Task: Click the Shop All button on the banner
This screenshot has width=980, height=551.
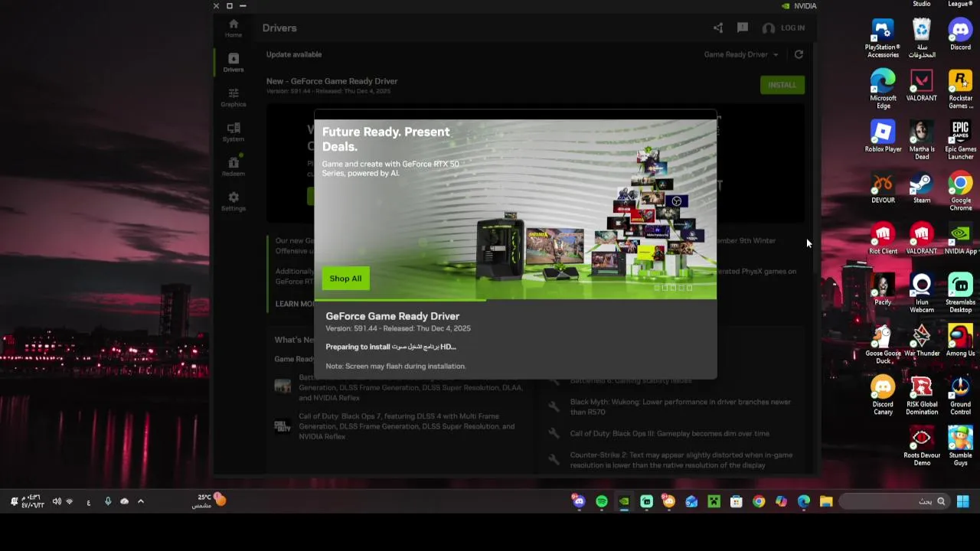Action: coord(345,279)
